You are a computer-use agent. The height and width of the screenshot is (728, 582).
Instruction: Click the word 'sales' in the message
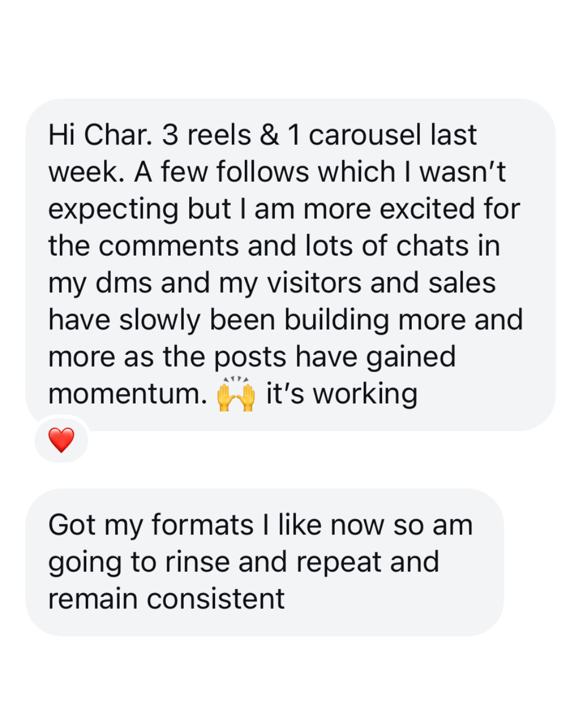(462, 283)
